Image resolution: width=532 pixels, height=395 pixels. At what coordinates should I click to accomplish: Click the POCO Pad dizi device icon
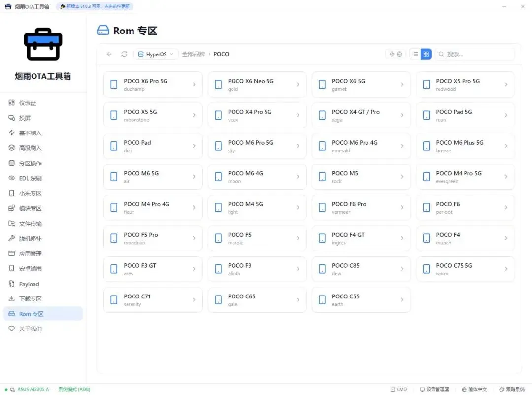114,146
